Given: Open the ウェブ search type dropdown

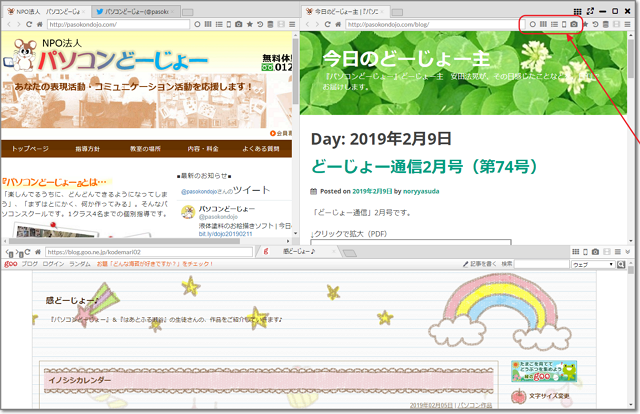Looking at the screenshot, I should pyautogui.click(x=592, y=264).
